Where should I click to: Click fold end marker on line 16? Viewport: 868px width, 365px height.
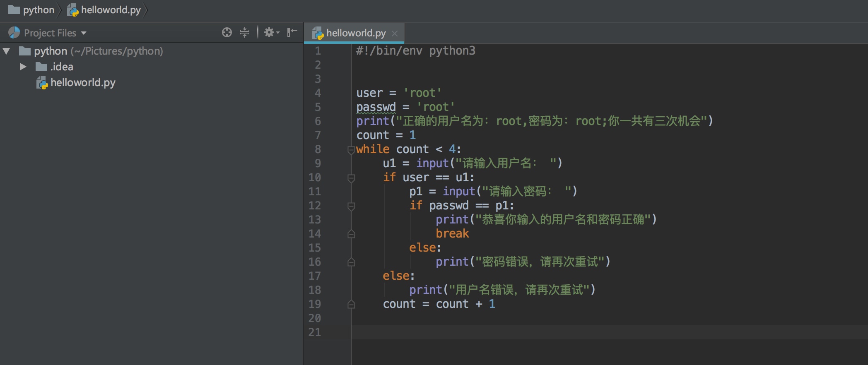[x=351, y=262]
